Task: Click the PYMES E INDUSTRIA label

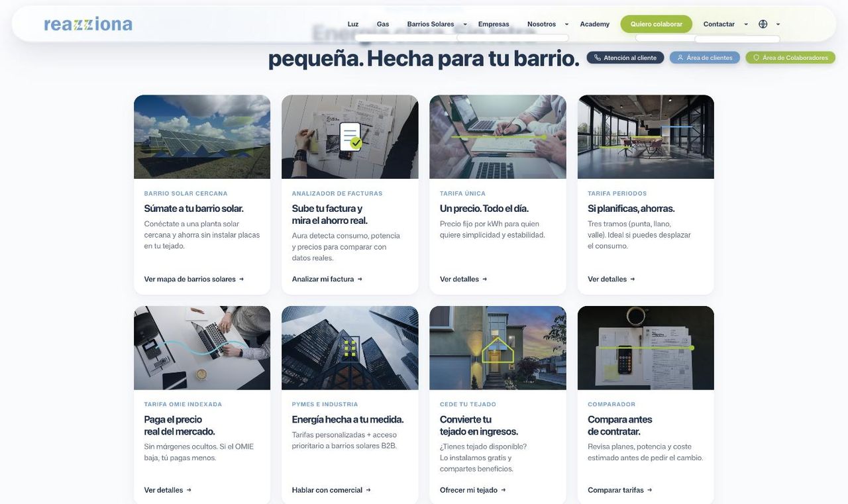Action: click(325, 404)
